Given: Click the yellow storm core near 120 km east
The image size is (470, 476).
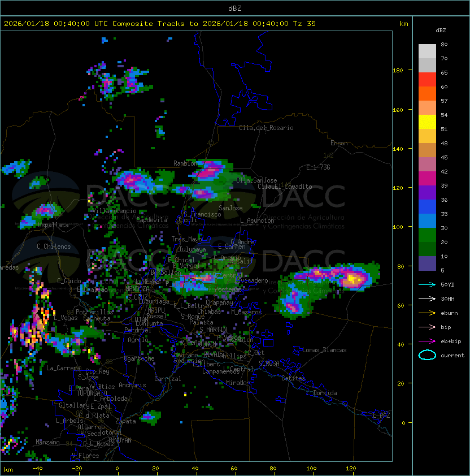Looking at the screenshot, I should (x=352, y=278).
